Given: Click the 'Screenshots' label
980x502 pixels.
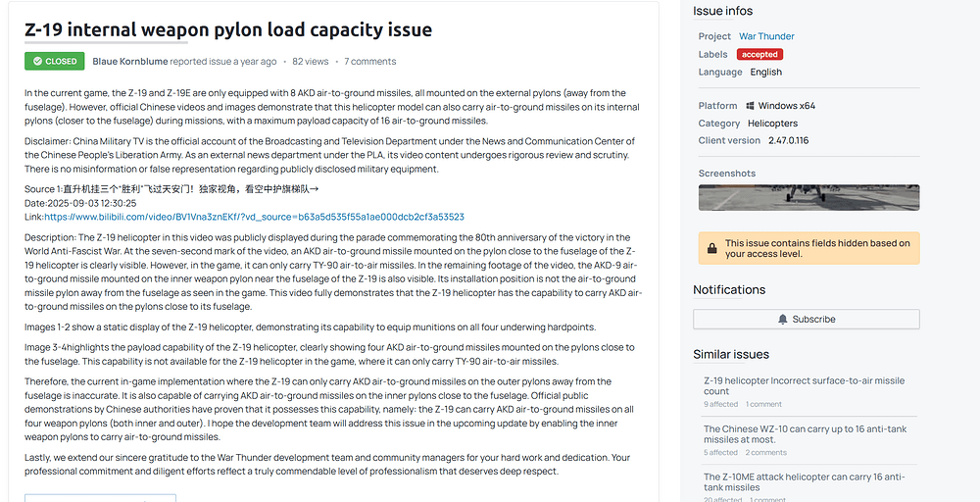Looking at the screenshot, I should click(x=727, y=174).
